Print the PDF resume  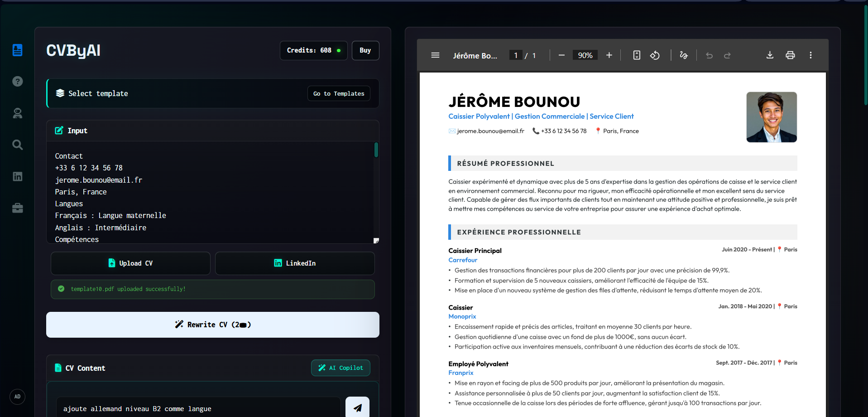(x=790, y=55)
